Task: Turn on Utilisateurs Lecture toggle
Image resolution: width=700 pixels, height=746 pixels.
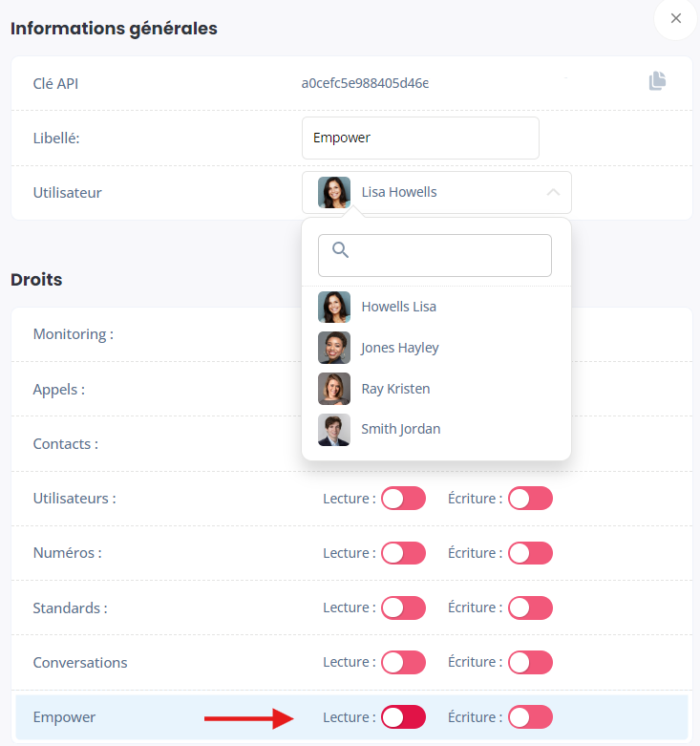Action: (x=403, y=498)
